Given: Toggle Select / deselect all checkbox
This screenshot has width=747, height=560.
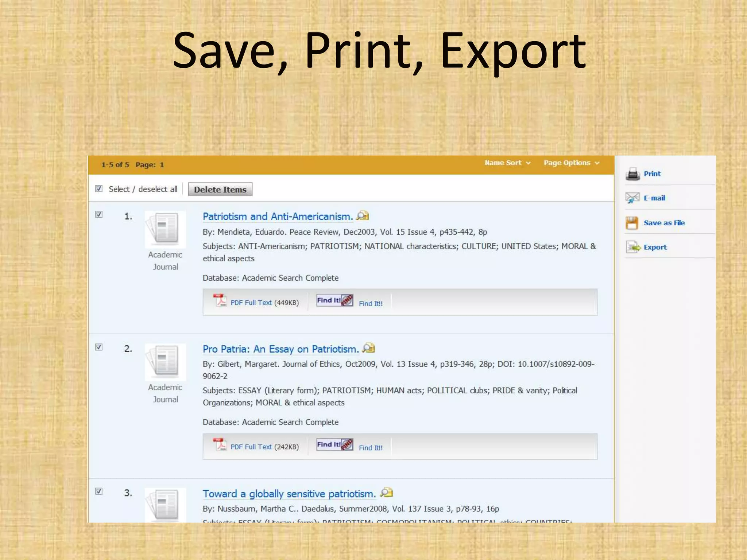Looking at the screenshot, I should pos(99,188).
